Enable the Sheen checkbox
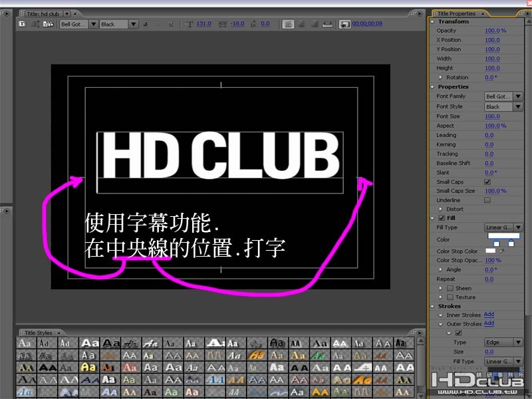The height and width of the screenshot is (399, 532). pyautogui.click(x=450, y=288)
